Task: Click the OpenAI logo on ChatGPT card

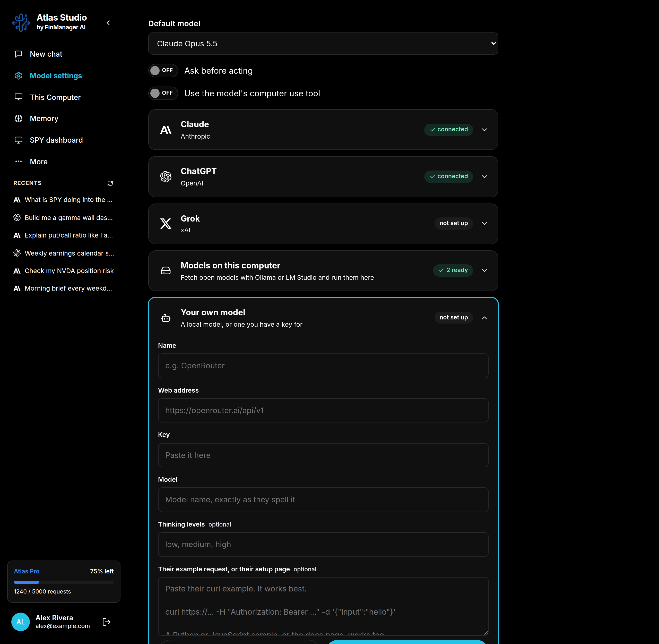Action: (166, 176)
